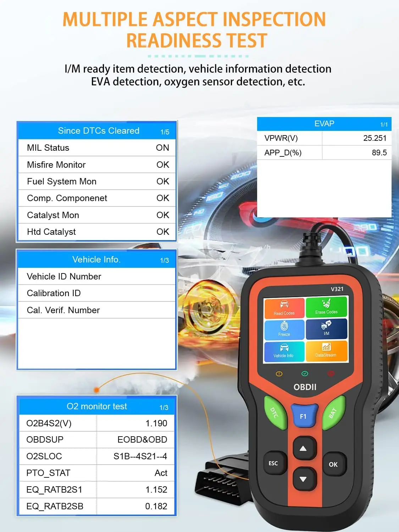Click the OBDII label on the scanner
Image resolution: width=399 pixels, height=532 pixels.
point(305,387)
